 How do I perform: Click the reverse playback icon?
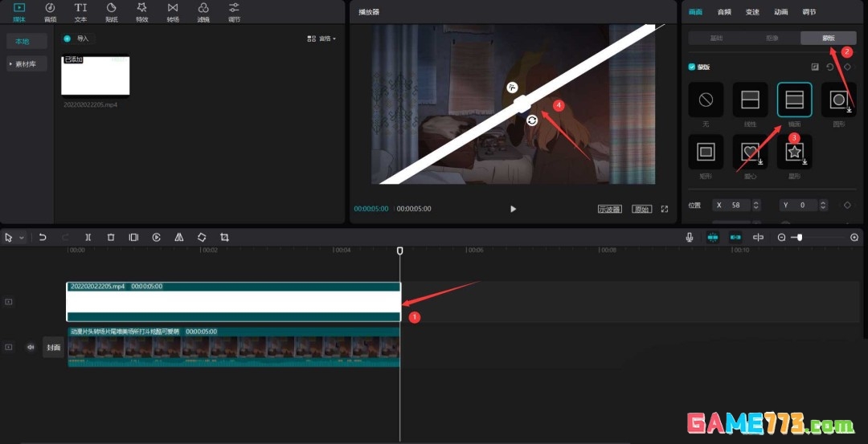pyautogui.click(x=157, y=237)
